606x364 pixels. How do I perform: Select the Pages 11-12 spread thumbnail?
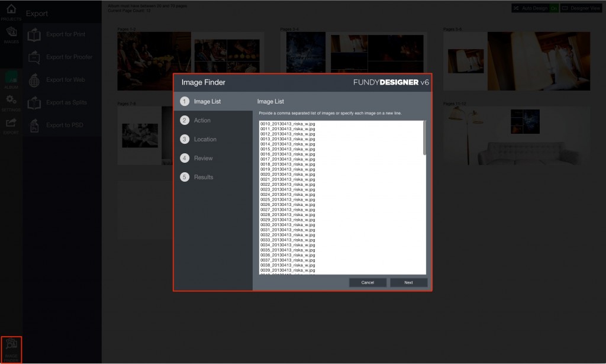517,136
